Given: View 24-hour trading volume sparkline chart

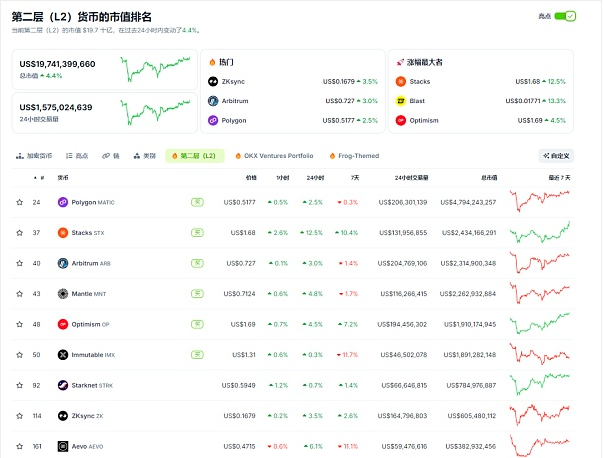Looking at the screenshot, I should coord(155,112).
